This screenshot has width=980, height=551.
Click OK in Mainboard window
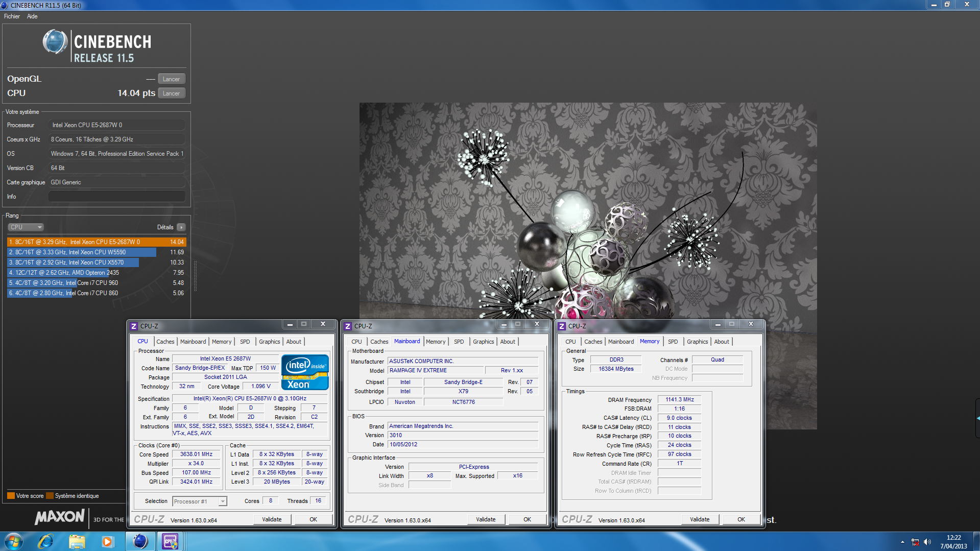pyautogui.click(x=527, y=519)
